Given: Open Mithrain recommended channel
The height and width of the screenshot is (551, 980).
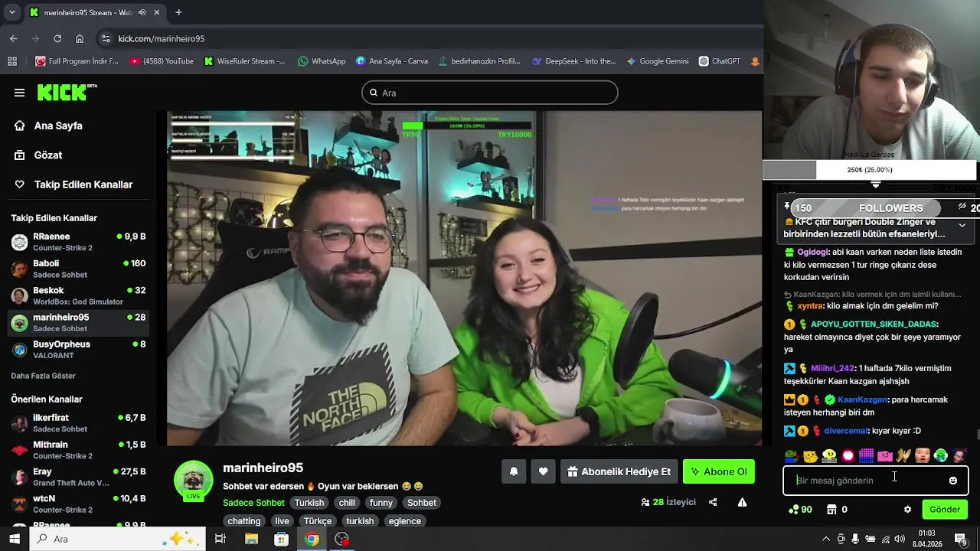Looking at the screenshot, I should click(77, 450).
